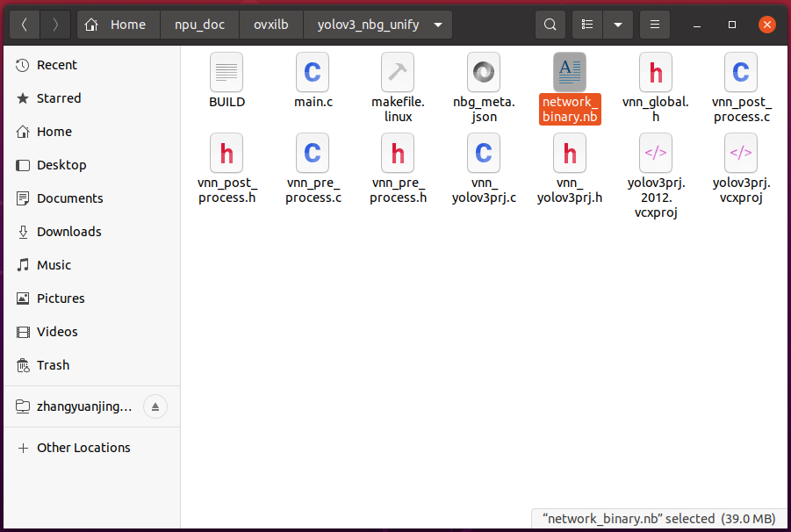The image size is (791, 532).
Task: Select the makefile.linux file icon
Action: 398,72
